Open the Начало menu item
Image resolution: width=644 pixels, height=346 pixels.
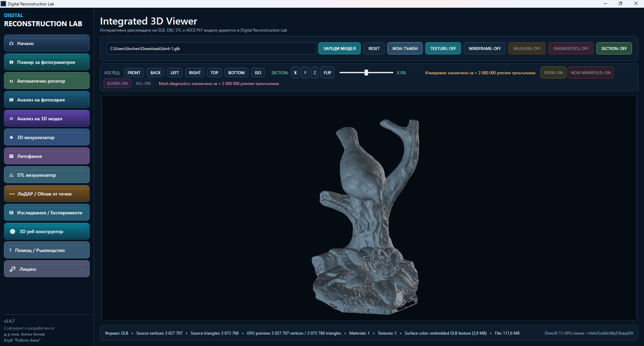tap(47, 43)
